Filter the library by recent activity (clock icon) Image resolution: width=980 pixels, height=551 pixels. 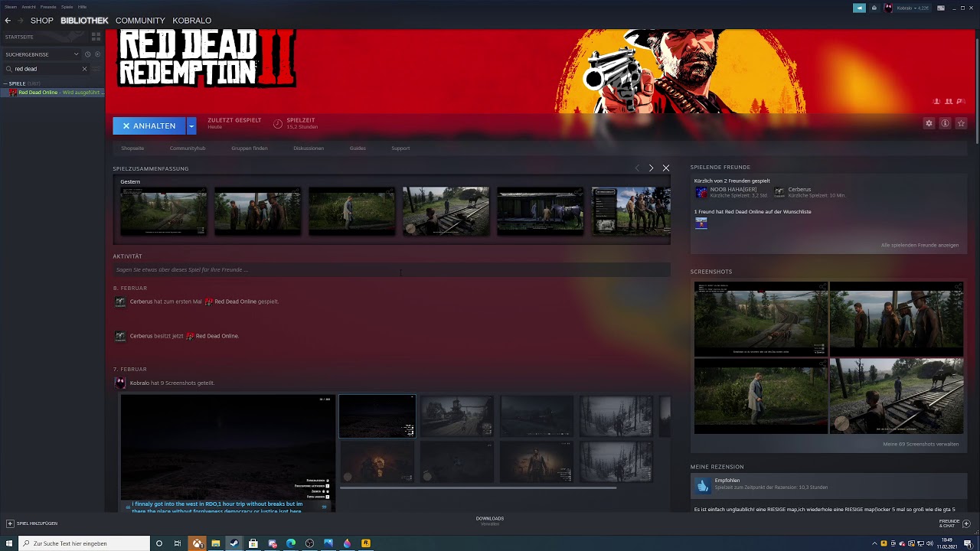pyautogui.click(x=87, y=54)
